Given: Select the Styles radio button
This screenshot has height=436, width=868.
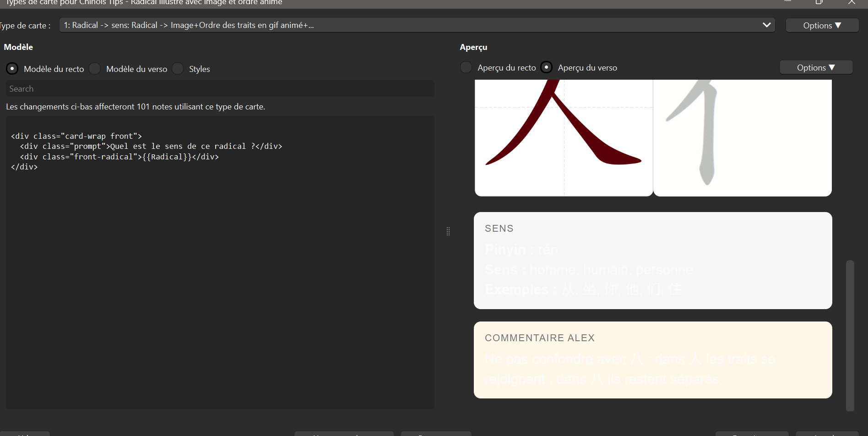Looking at the screenshot, I should 178,69.
